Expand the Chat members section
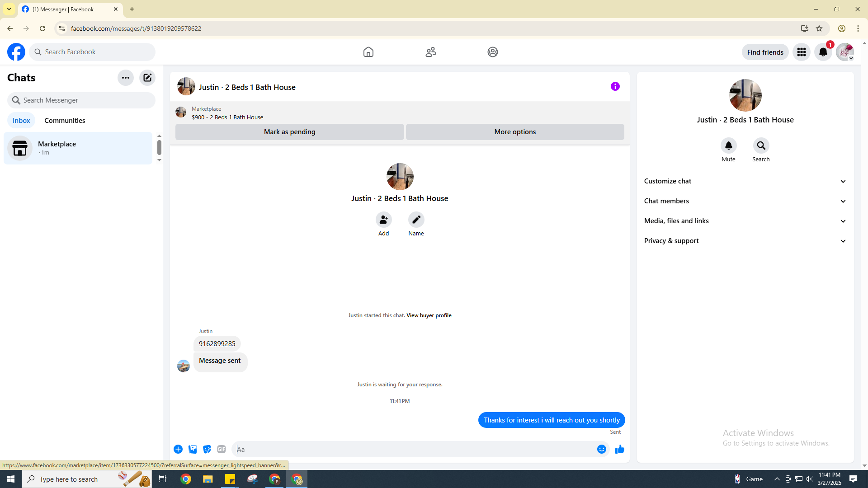The height and width of the screenshot is (488, 868). click(745, 201)
